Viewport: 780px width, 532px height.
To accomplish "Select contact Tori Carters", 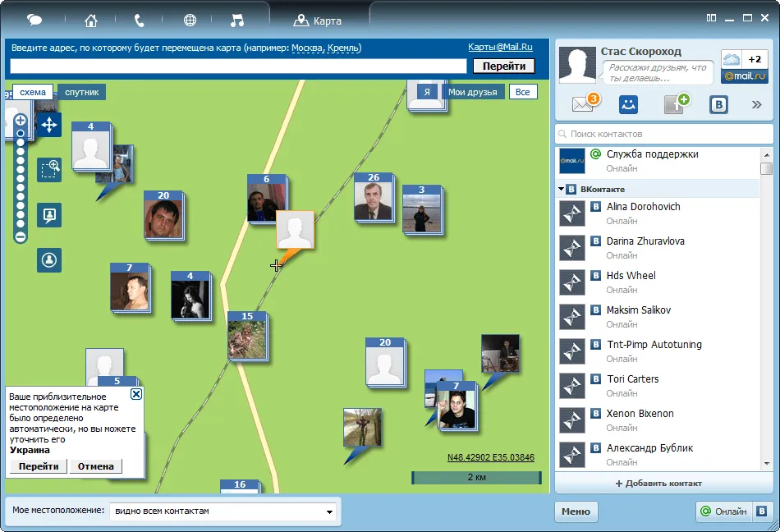I will tap(658, 386).
